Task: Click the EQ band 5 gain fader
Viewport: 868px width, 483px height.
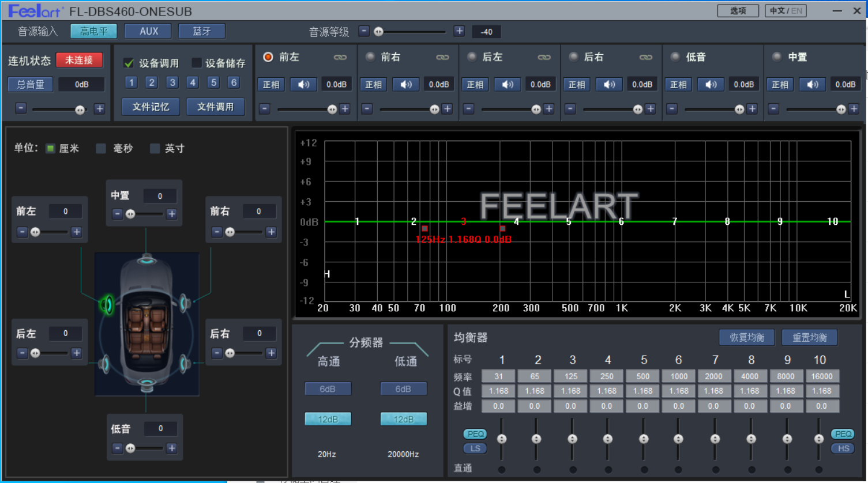Action: coord(644,439)
